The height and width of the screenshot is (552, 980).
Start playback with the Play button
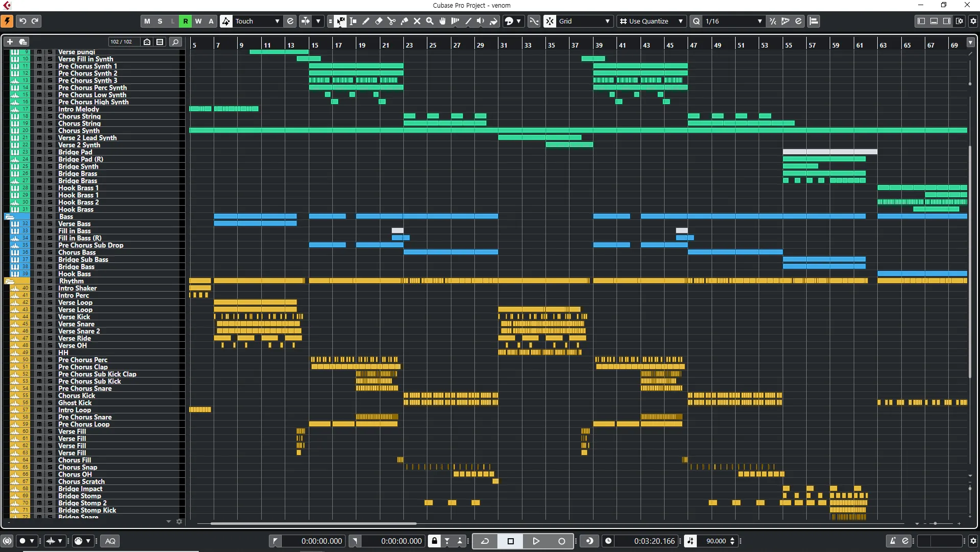(x=536, y=541)
